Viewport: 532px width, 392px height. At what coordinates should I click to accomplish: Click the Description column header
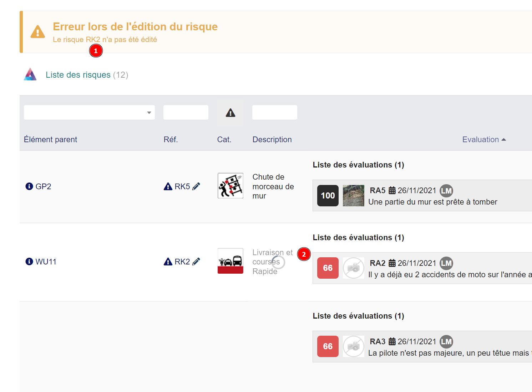tap(272, 139)
